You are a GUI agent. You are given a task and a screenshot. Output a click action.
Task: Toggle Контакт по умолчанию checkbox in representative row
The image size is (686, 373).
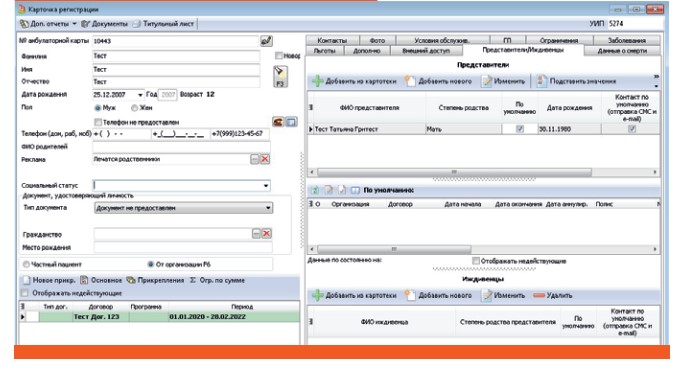(632, 129)
